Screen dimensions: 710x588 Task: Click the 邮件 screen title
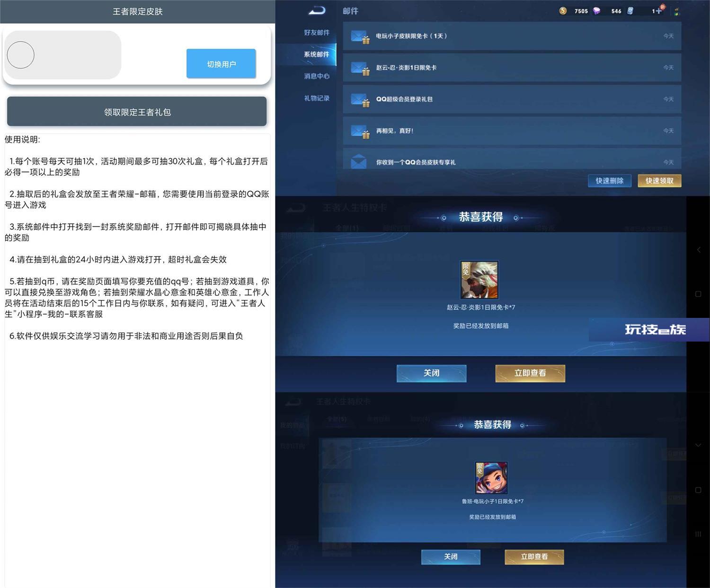coord(351,11)
